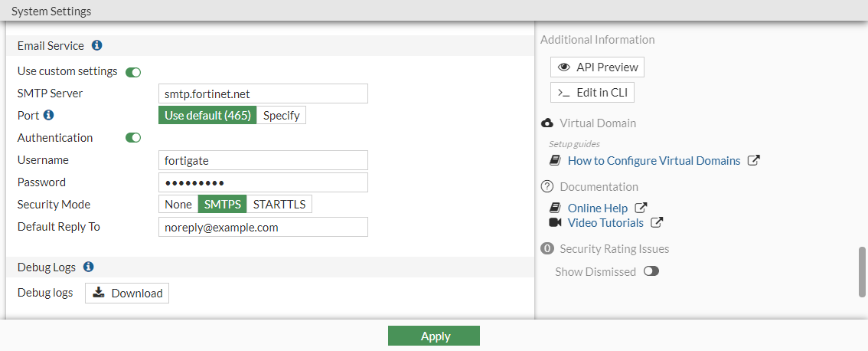
Task: Download the debug logs
Action: click(127, 294)
